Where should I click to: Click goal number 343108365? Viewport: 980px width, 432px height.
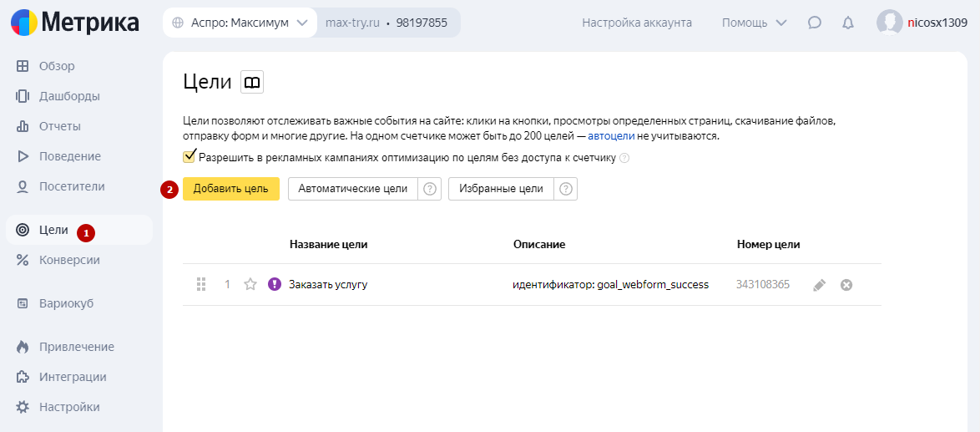coord(763,284)
